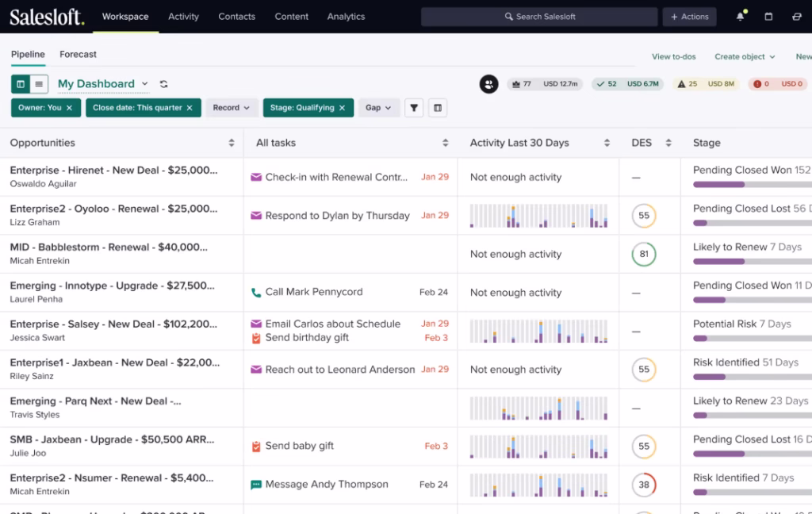Screen dimensions: 812x514
Task: Click the team members round icon
Action: (488, 84)
